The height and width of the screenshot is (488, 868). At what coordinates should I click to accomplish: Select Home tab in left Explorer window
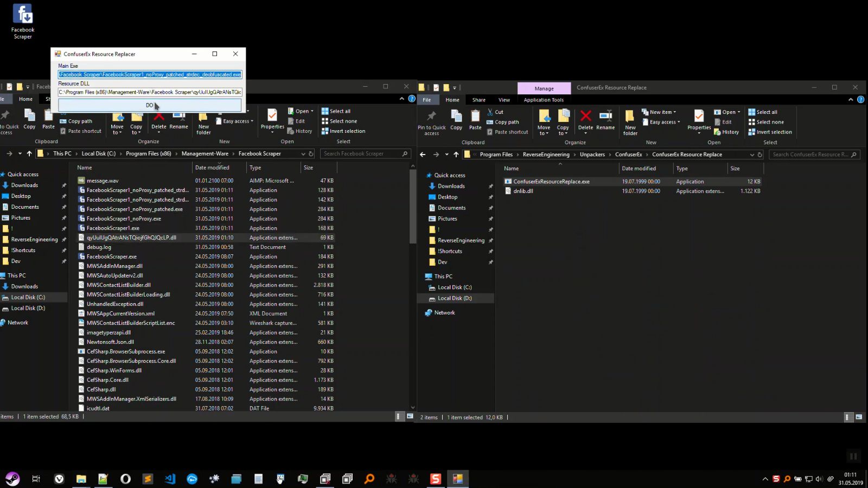25,99
